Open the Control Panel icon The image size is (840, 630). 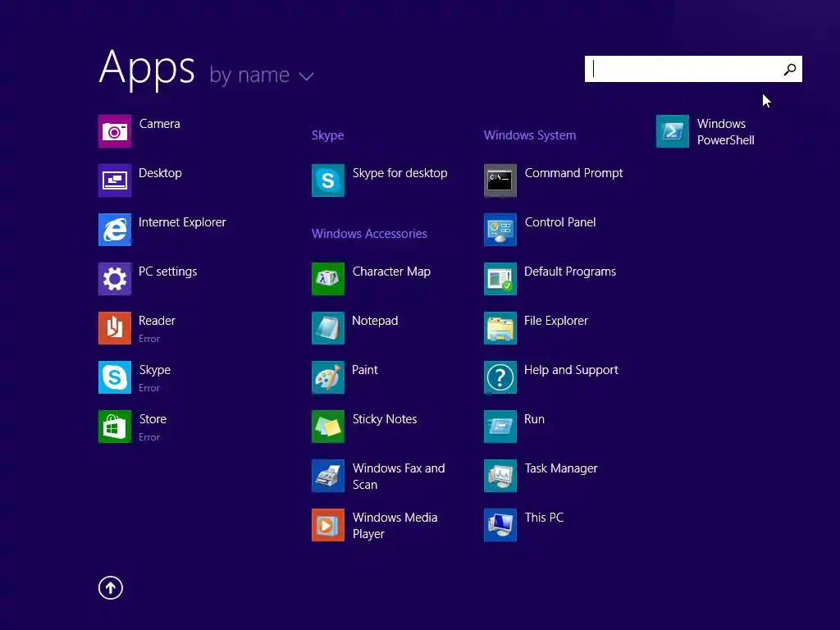click(500, 230)
